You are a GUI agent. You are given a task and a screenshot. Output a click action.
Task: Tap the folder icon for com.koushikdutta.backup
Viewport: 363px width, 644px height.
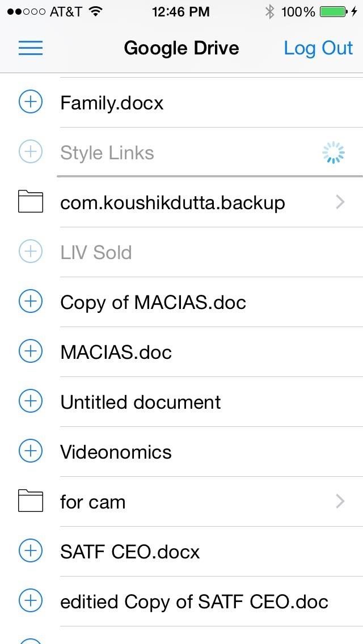[31, 202]
